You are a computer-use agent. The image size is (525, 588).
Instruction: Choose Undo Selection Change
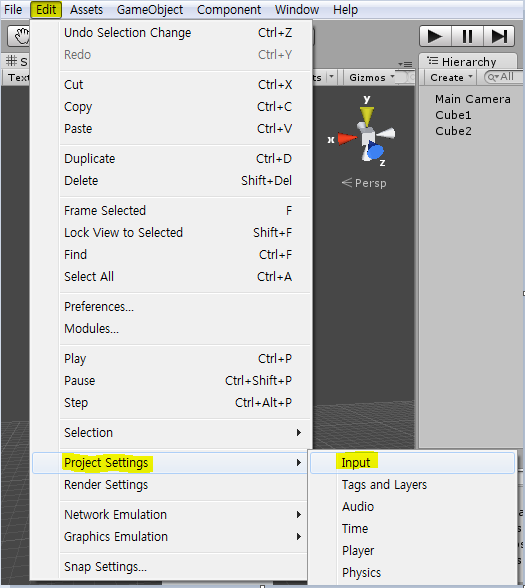(172, 33)
